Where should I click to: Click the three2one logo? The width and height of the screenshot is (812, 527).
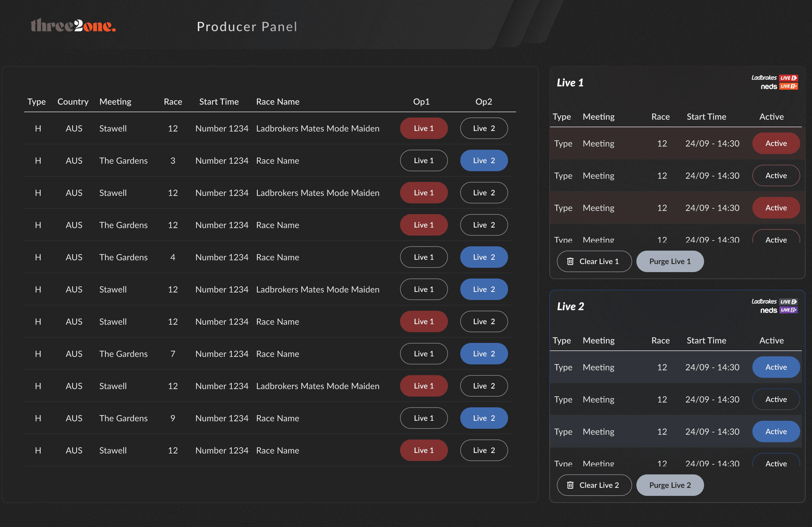click(x=73, y=25)
